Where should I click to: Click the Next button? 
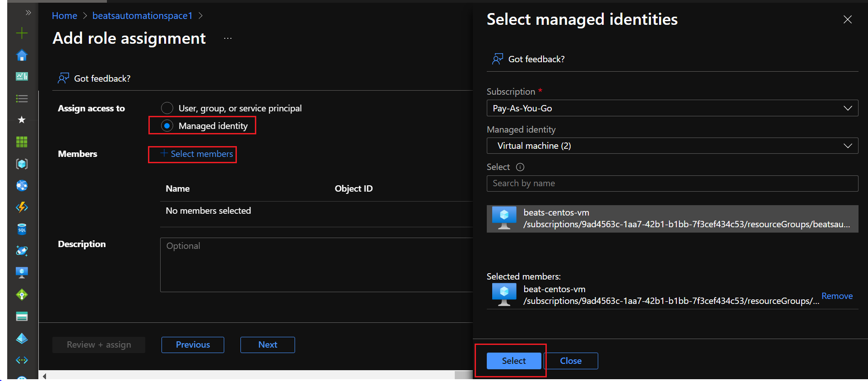[268, 345]
